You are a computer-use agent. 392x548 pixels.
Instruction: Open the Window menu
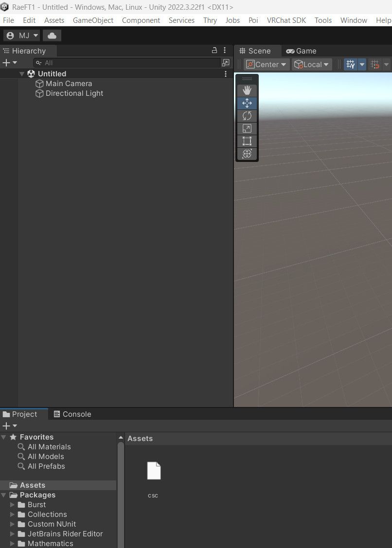pyautogui.click(x=354, y=20)
